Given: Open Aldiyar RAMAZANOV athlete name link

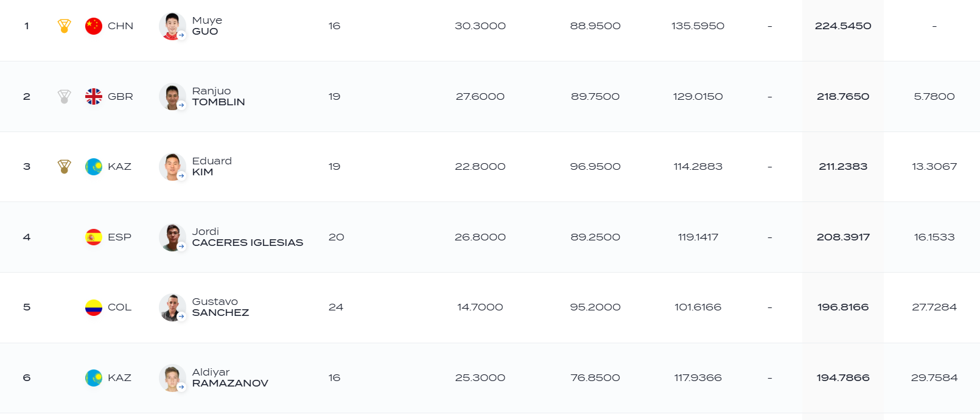Looking at the screenshot, I should [x=230, y=378].
